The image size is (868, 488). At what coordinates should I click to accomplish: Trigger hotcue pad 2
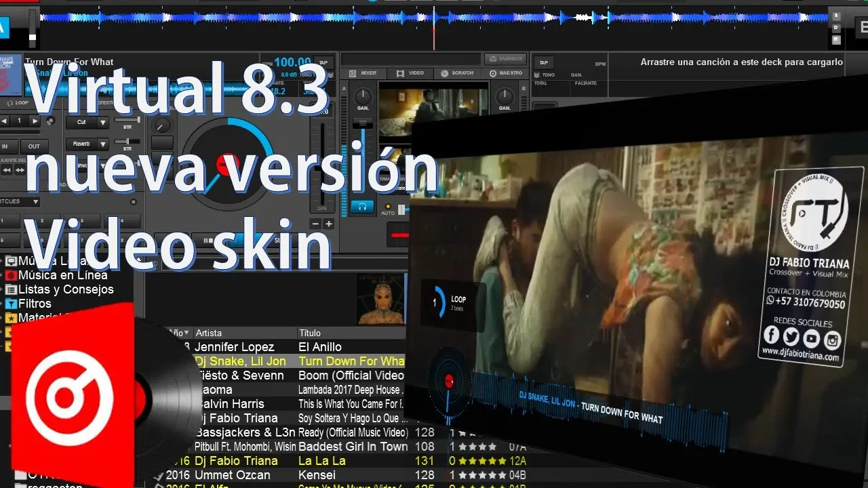click(41, 222)
